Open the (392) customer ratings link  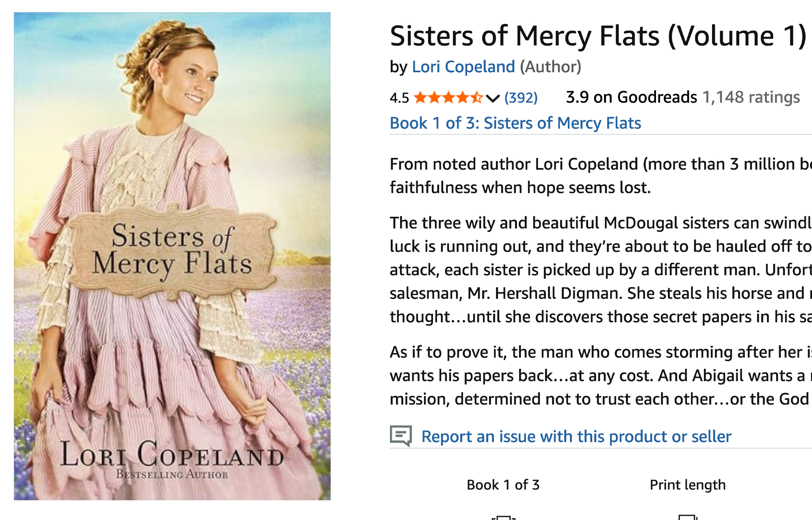click(521, 98)
